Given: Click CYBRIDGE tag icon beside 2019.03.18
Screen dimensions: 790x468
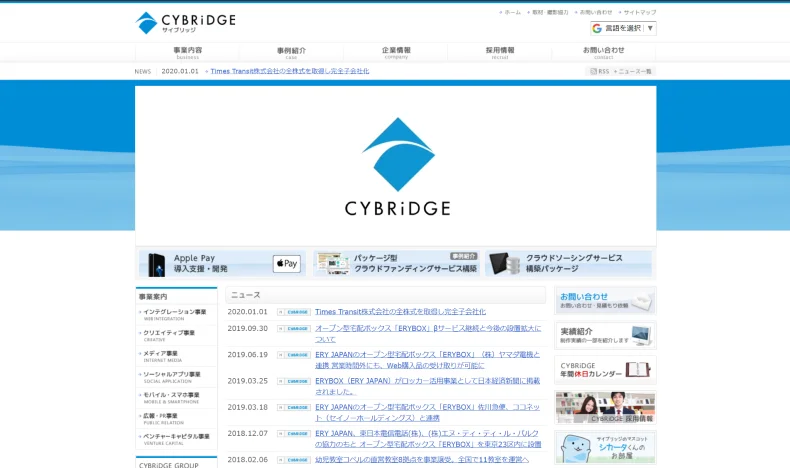Looking at the screenshot, I should click(x=294, y=407).
